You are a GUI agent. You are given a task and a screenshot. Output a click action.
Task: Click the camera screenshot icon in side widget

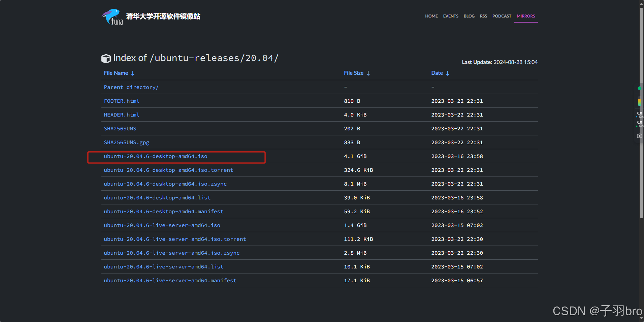(x=640, y=136)
